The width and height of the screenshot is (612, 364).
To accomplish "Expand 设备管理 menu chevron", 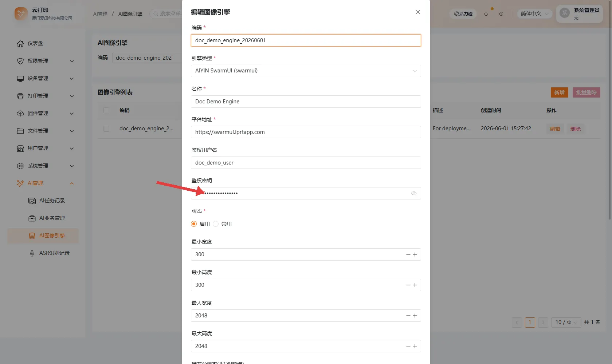I will 72,79.
